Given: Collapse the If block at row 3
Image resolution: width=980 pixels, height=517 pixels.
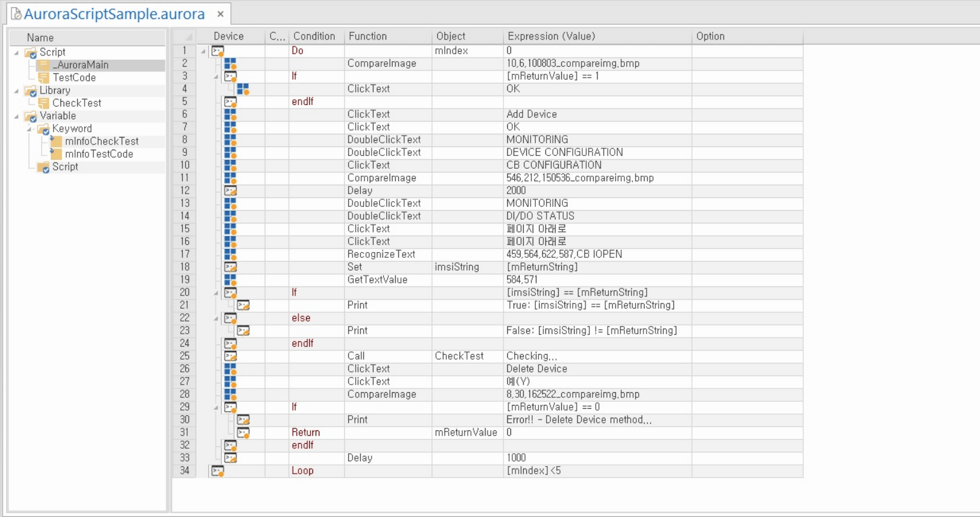Looking at the screenshot, I should click(x=217, y=76).
